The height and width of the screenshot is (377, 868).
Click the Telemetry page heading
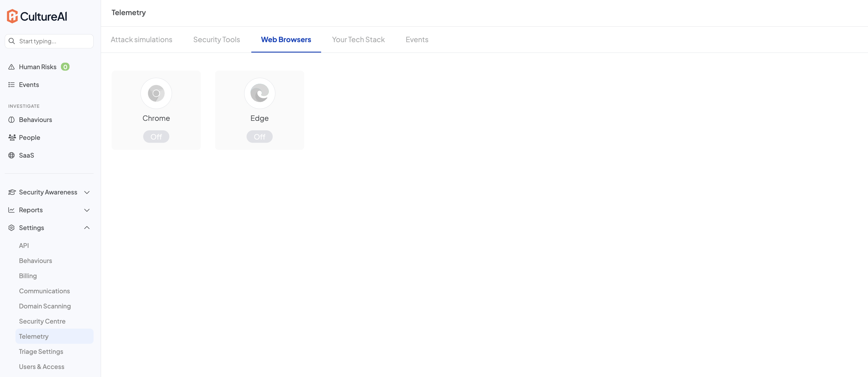coord(129,12)
